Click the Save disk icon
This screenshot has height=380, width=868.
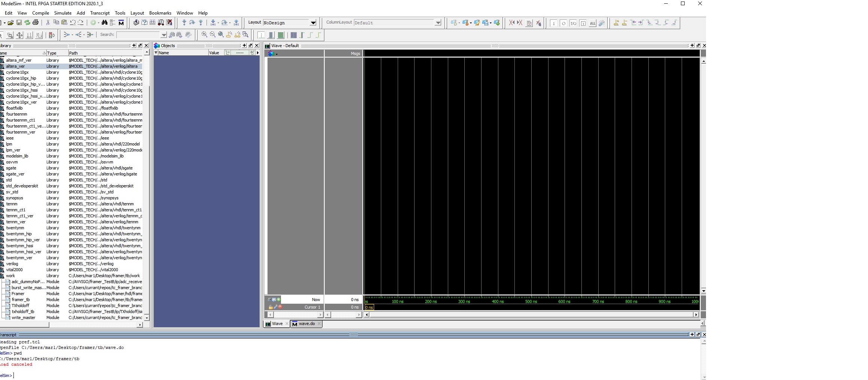(x=19, y=23)
